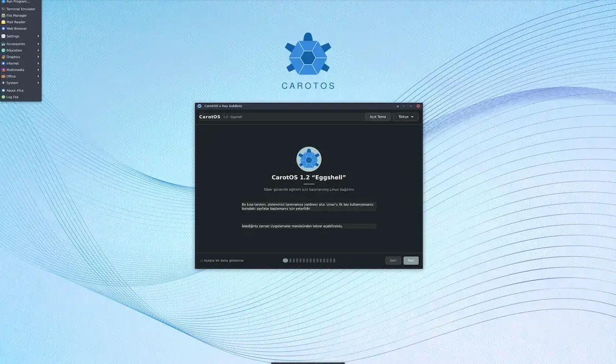Click the CarotOS turtle logo in the dialog
The width and height of the screenshot is (616, 364).
309,159
